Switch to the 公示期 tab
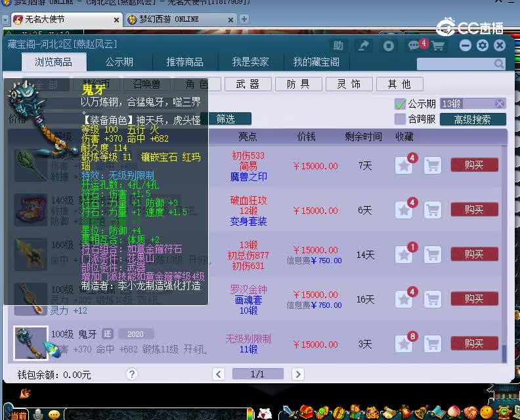The height and width of the screenshot is (420, 520). tap(119, 62)
